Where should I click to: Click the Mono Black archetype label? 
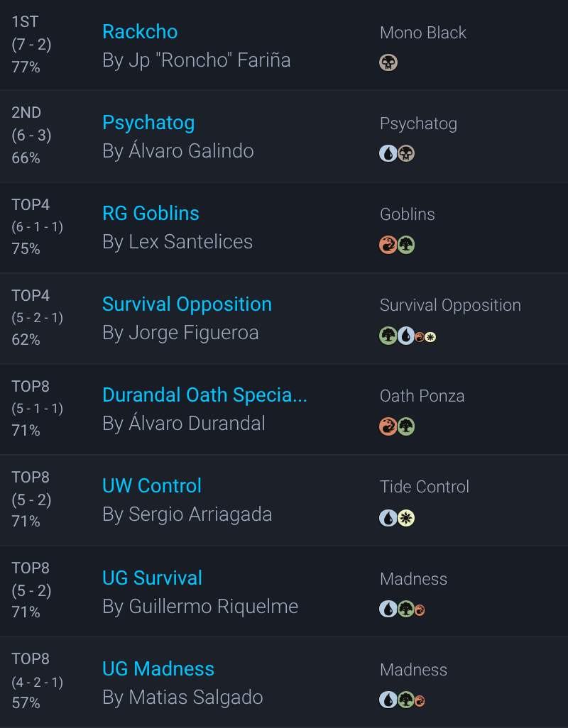click(423, 33)
